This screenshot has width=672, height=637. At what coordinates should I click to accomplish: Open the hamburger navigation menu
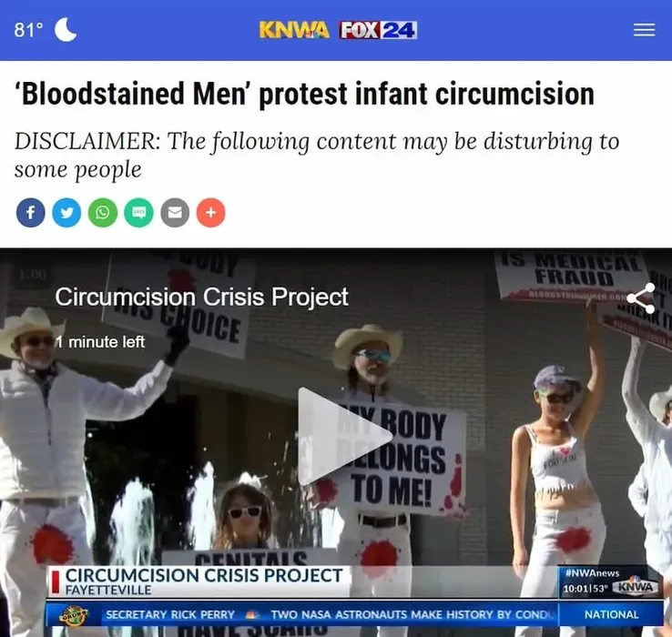click(x=644, y=30)
